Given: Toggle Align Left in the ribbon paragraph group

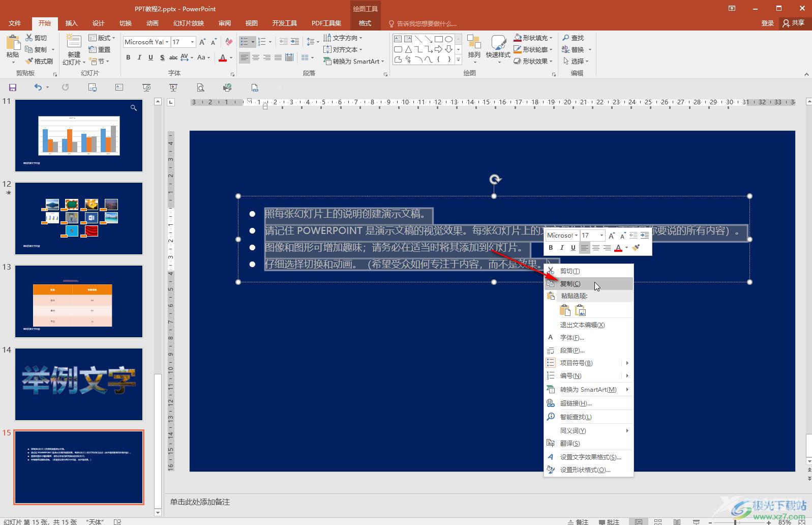Looking at the screenshot, I should [245, 57].
